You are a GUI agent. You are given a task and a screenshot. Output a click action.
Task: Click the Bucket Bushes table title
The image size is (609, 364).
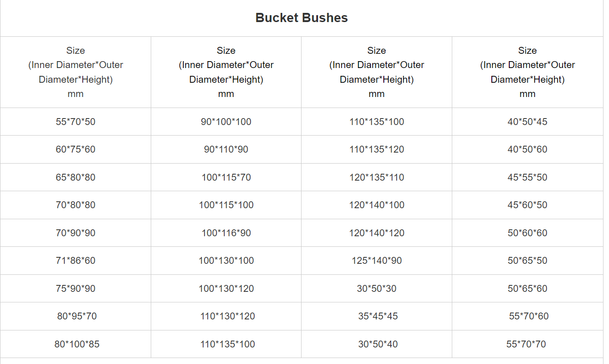click(x=302, y=18)
